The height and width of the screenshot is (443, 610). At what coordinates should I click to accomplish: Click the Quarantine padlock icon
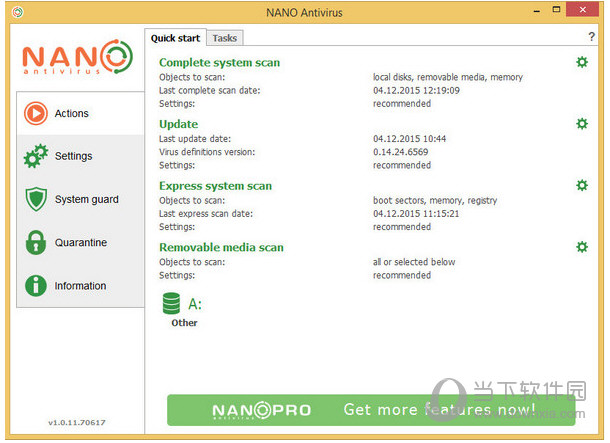click(36, 242)
